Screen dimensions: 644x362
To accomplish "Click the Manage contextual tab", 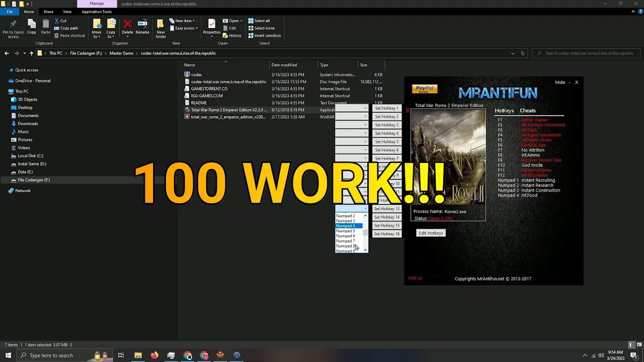I will [97, 4].
